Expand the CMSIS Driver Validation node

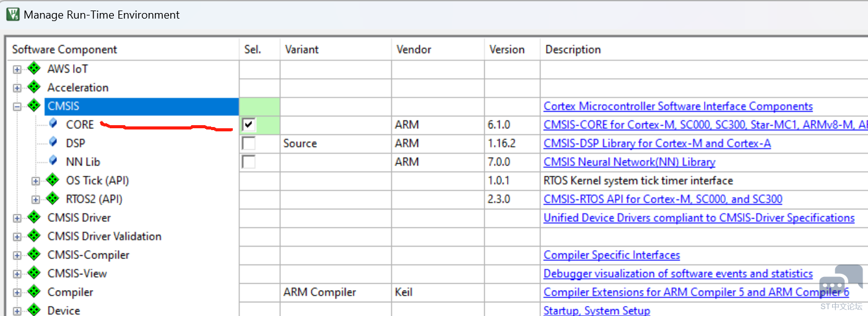pos(17,237)
